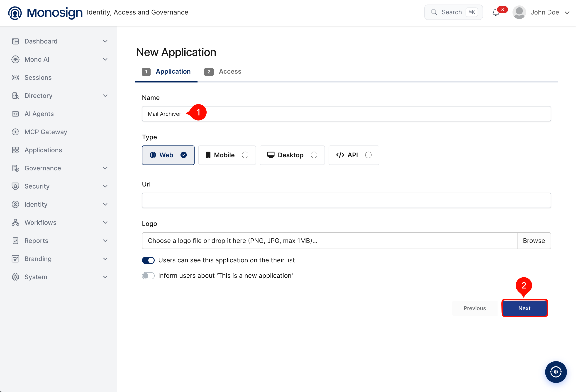This screenshot has height=392, width=576.
Task: Enable 'Inform users about' new application switch
Action: click(148, 276)
